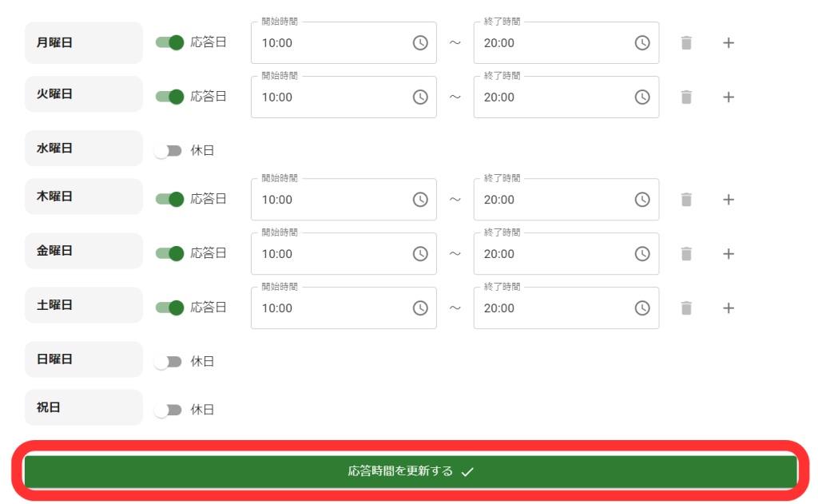818x504 pixels.
Task: Delete Thursday's time slot with the trash icon
Action: (x=686, y=199)
